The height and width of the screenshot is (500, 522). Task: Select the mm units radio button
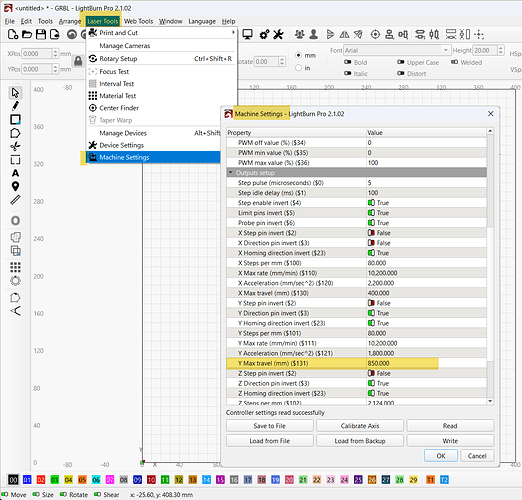[298, 55]
